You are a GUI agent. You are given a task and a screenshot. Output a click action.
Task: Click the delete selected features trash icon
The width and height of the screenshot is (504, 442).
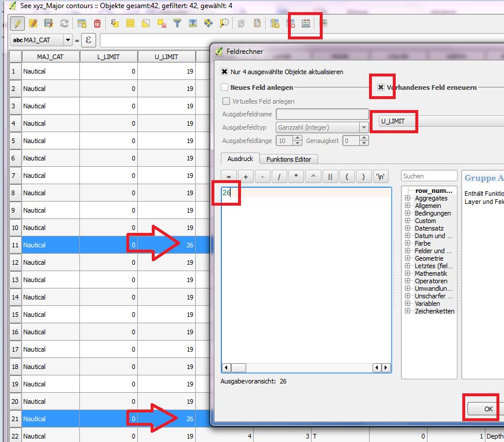97,23
